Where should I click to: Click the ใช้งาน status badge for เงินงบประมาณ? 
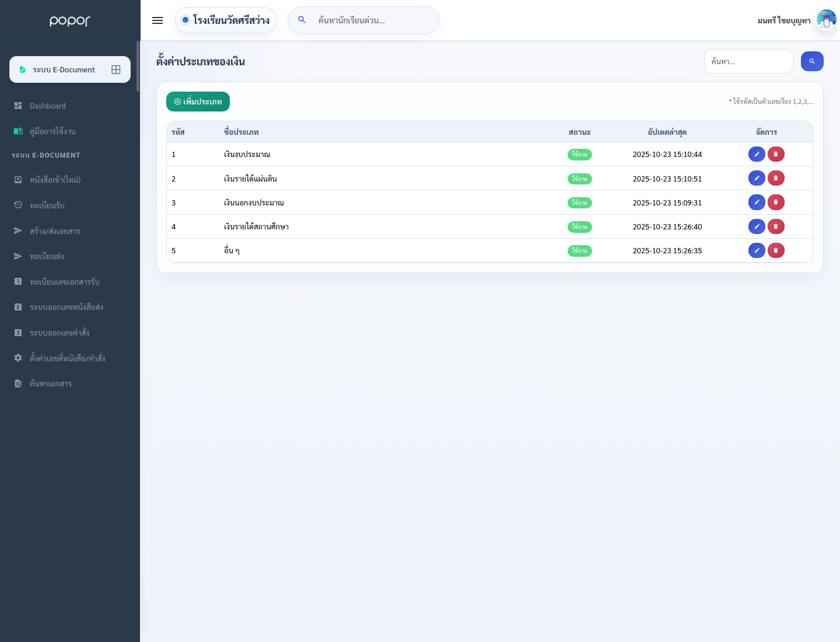(580, 155)
